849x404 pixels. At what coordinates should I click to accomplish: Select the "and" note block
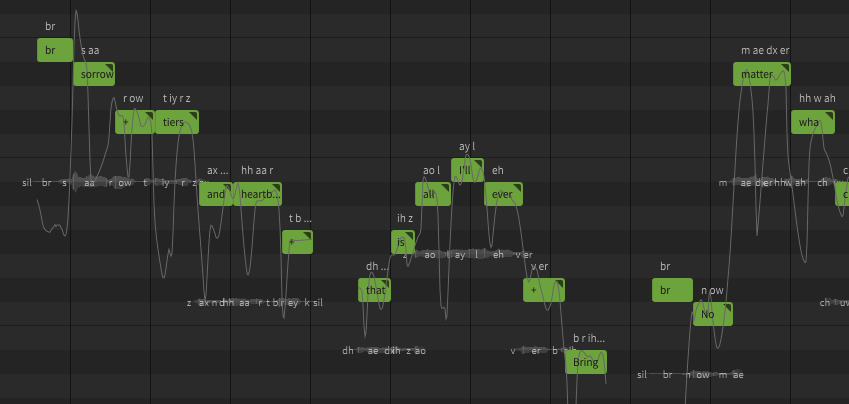click(216, 194)
